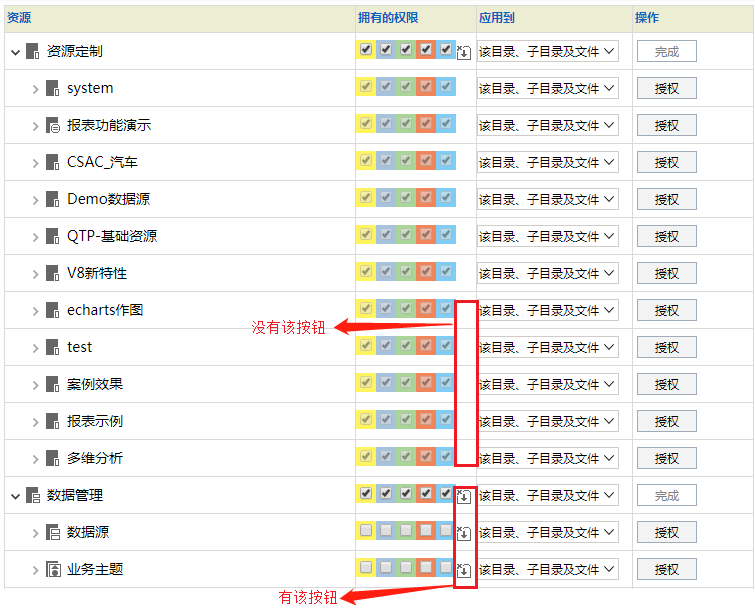Click the 授权 button for 业务主题

pos(666,569)
